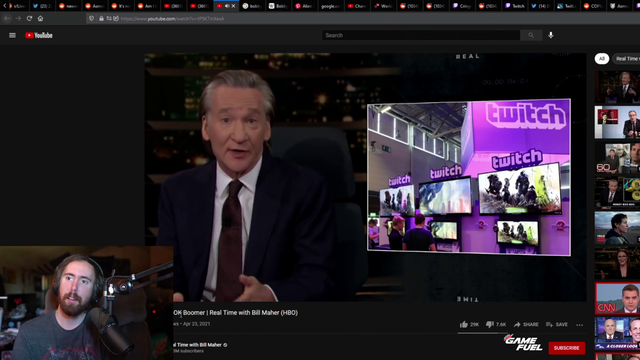
Task: Save the video to a playlist
Action: coord(557,324)
